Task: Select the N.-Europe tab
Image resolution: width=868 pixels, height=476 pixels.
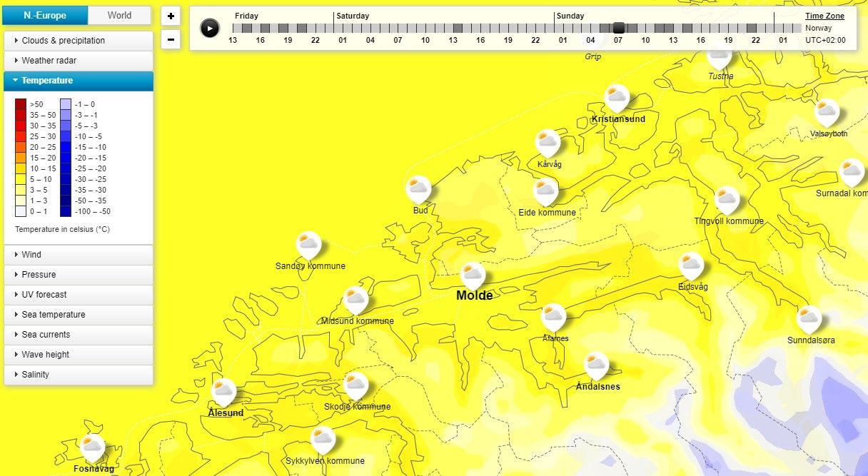Action: (46, 15)
